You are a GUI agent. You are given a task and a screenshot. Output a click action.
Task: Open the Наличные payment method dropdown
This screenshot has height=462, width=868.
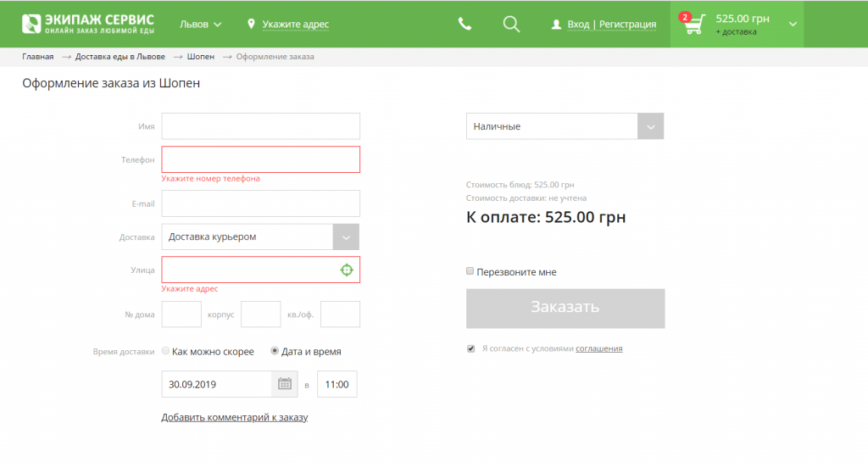pyautogui.click(x=565, y=126)
